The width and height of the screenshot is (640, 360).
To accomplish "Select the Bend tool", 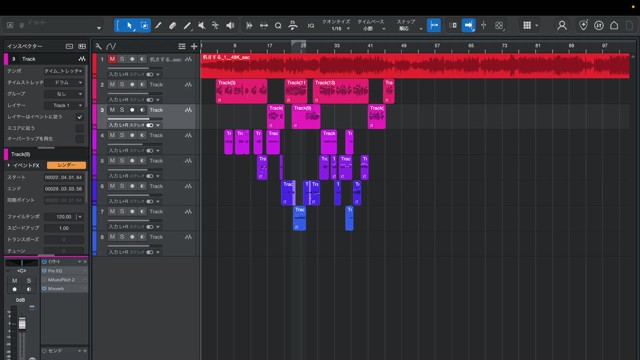I will tap(215, 26).
